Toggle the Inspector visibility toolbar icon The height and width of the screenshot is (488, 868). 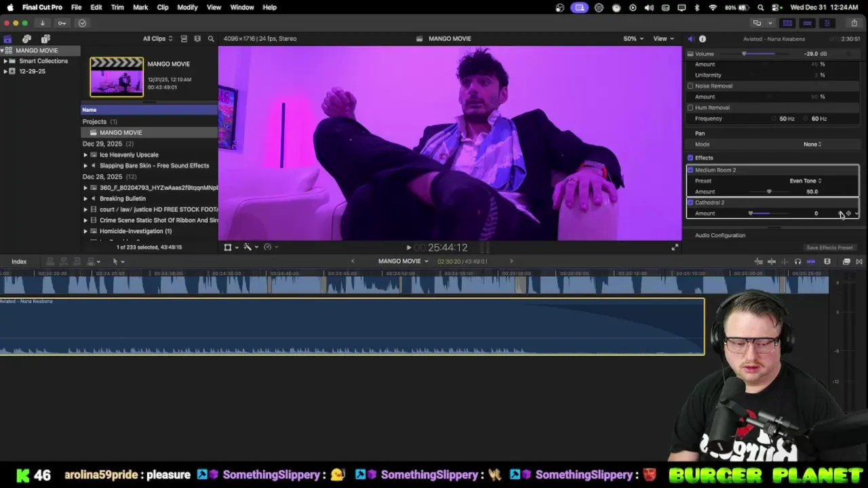click(x=827, y=23)
